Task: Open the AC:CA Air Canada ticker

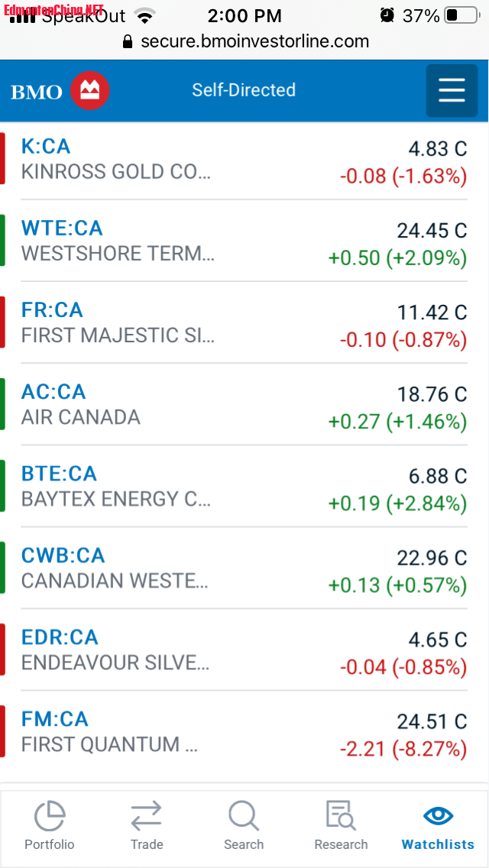Action: [53, 391]
